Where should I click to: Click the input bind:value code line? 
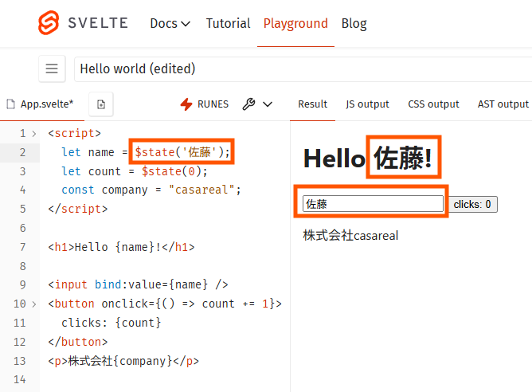[138, 284]
